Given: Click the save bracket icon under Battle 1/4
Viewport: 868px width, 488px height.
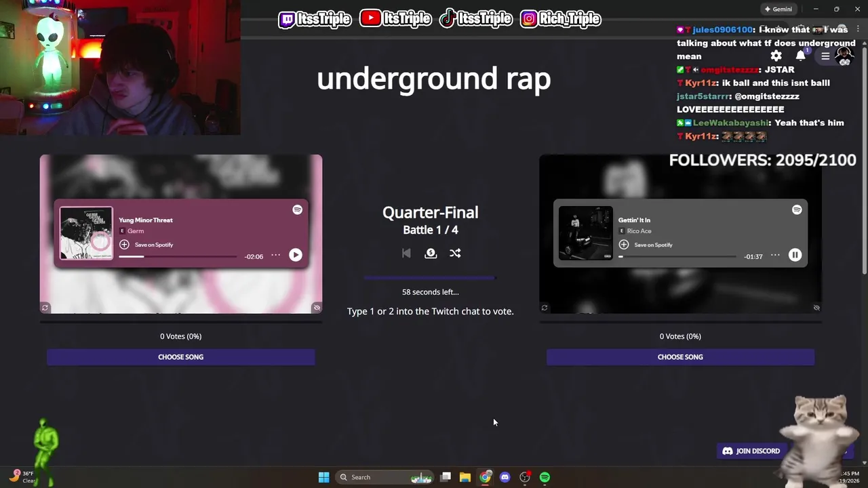Looking at the screenshot, I should point(431,253).
